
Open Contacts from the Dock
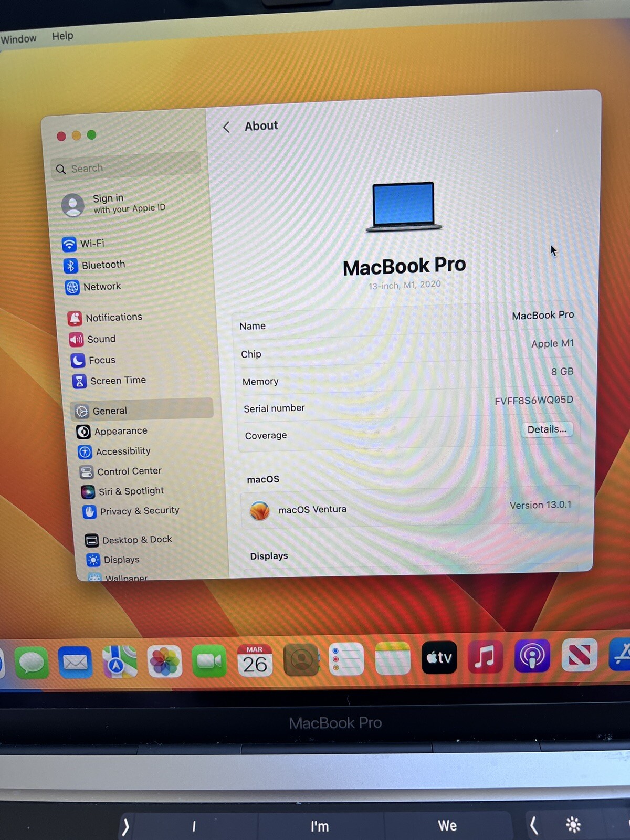point(301,659)
